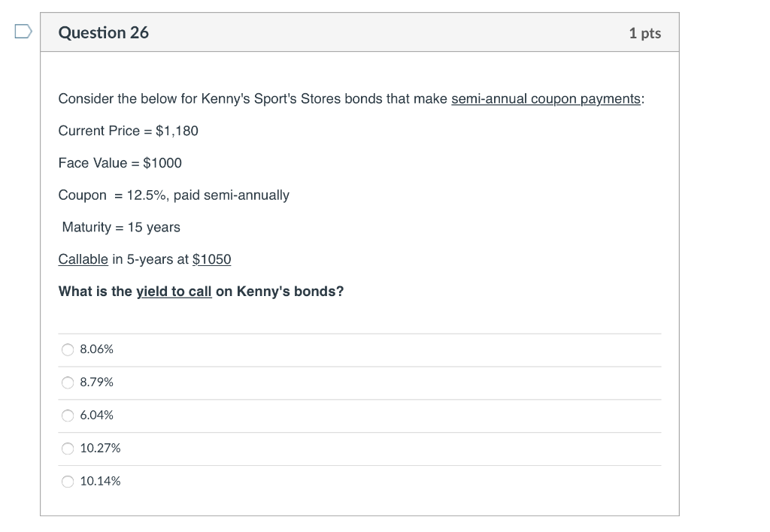Image resolution: width=770 pixels, height=532 pixels.
Task: Click the underlined Callable link
Action: pos(83,259)
